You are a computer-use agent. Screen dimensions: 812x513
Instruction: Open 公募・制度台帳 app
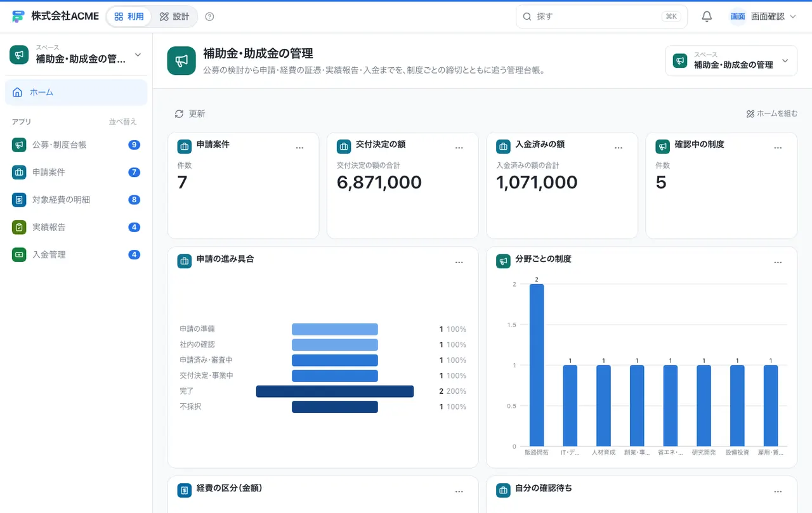(x=76, y=145)
